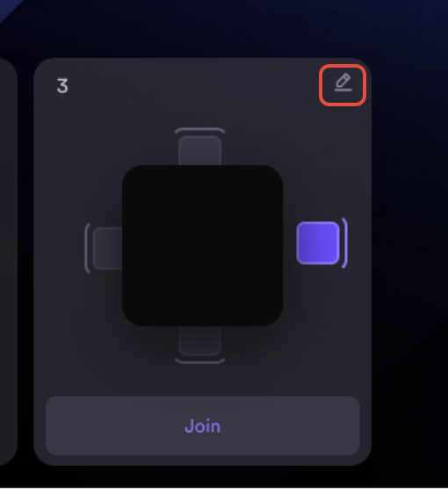The height and width of the screenshot is (490, 448).
Task: Click card header space between "3" and pencil
Action: click(194, 85)
